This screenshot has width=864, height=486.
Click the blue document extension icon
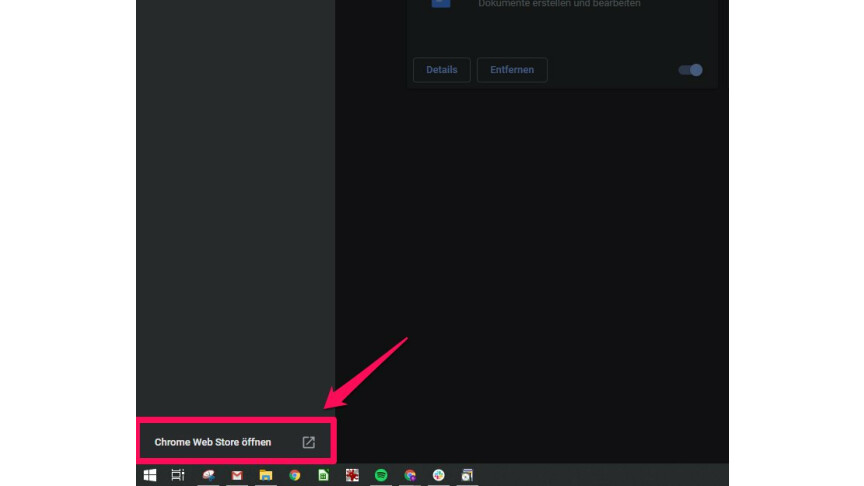(441, 4)
